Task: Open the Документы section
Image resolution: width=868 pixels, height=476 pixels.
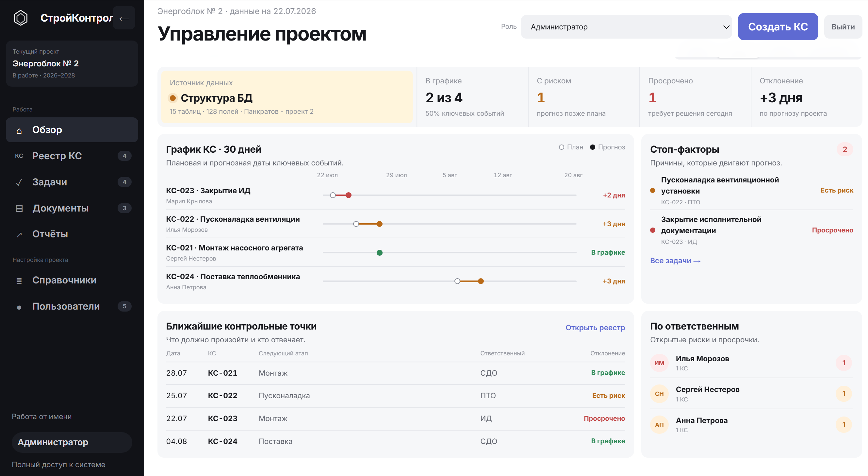Action: pyautogui.click(x=72, y=208)
